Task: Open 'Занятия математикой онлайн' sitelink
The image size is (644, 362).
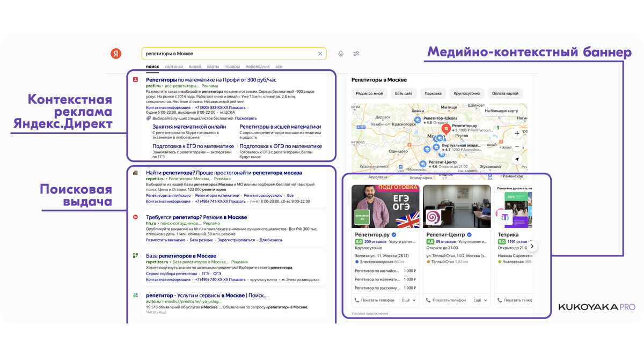Action: tap(189, 127)
